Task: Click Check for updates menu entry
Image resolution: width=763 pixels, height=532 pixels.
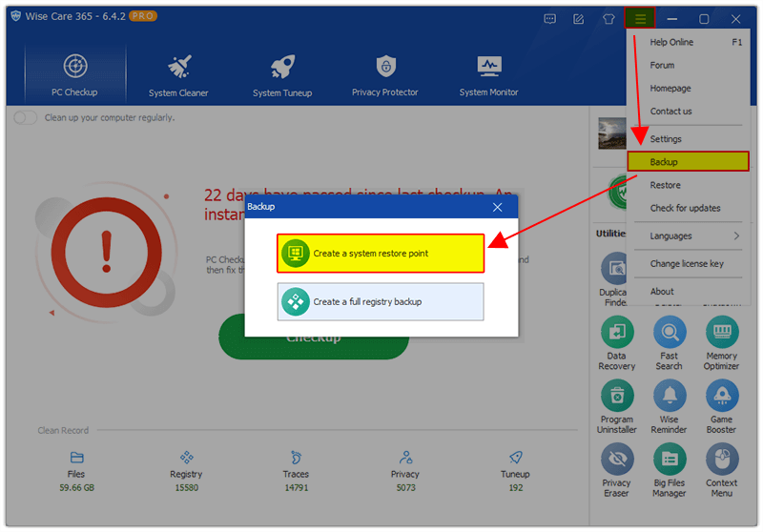Action: click(688, 208)
